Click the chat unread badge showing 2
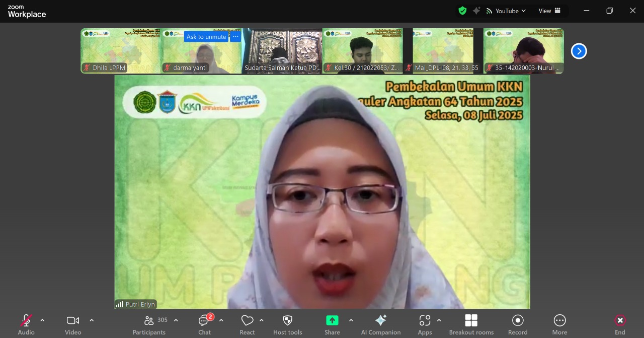 (x=210, y=317)
